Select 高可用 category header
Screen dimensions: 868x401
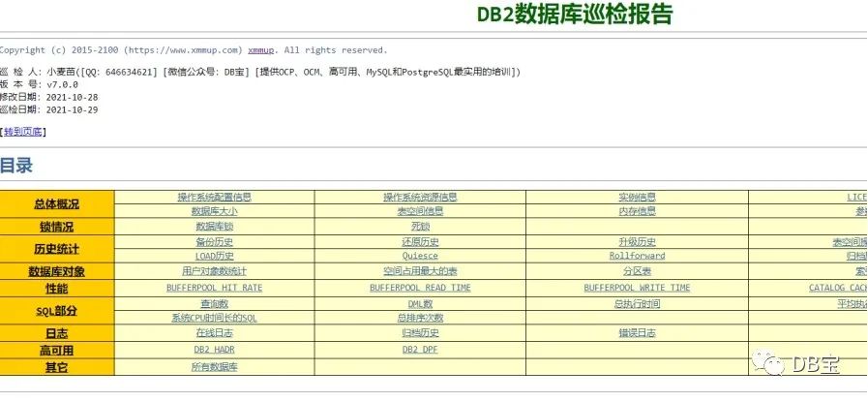coord(56,351)
